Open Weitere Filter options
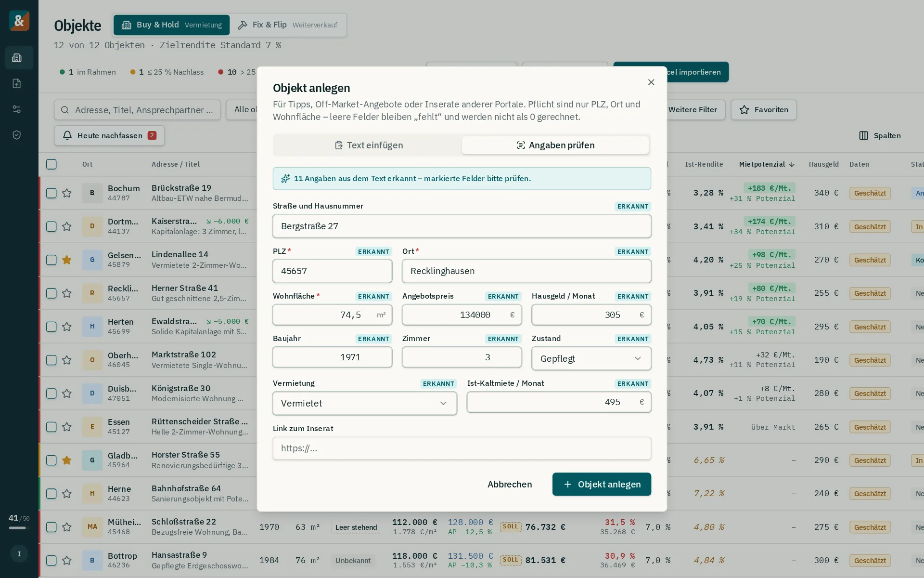Viewport: 924px width, 578px height. pos(693,110)
